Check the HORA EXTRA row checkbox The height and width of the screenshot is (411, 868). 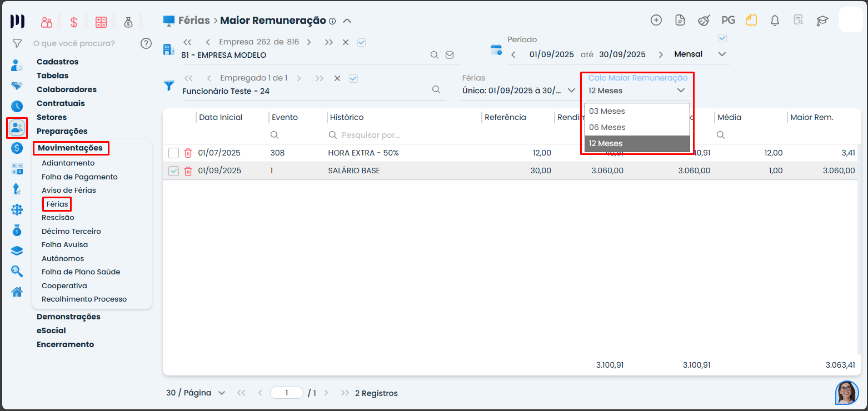click(173, 153)
